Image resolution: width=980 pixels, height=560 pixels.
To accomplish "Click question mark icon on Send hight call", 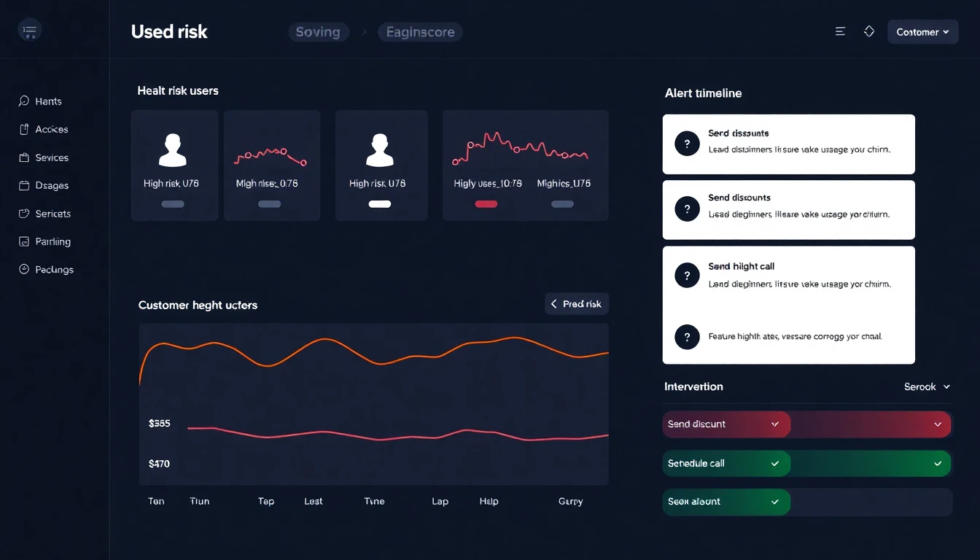I will (x=687, y=275).
